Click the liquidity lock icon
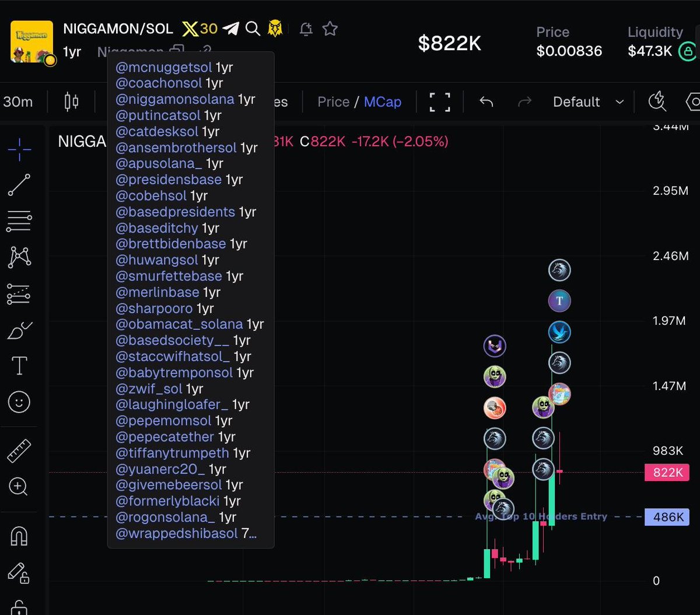 688,51
